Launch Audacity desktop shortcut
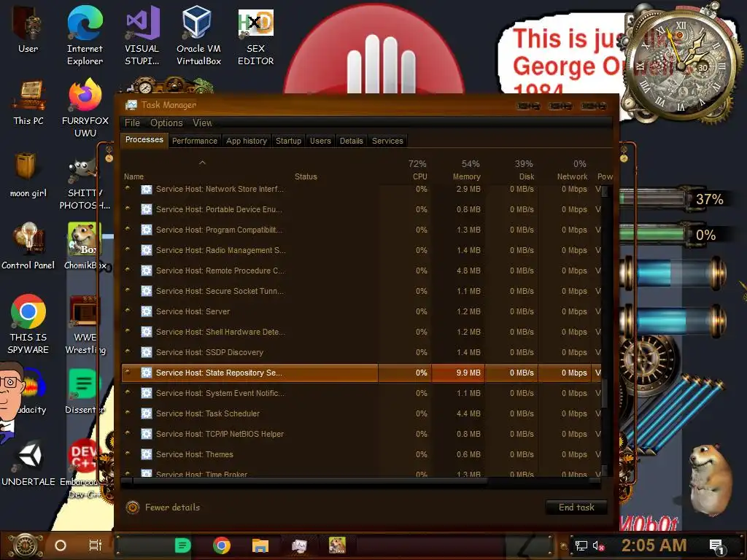 (31, 392)
